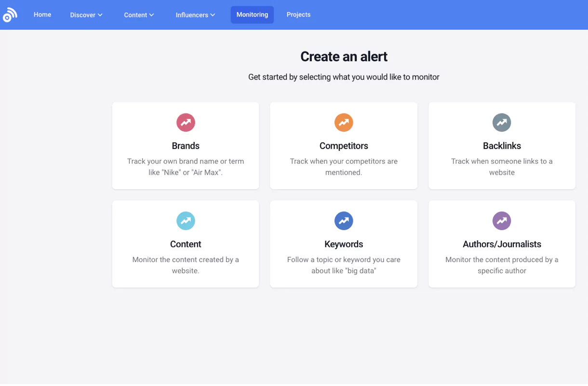Click the blue Keywords icon

pyautogui.click(x=344, y=221)
